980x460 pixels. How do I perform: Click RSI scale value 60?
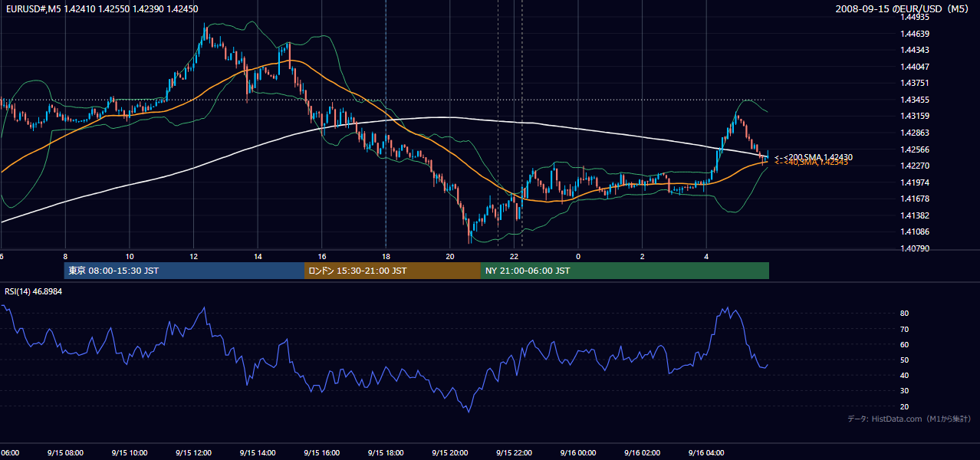click(905, 344)
